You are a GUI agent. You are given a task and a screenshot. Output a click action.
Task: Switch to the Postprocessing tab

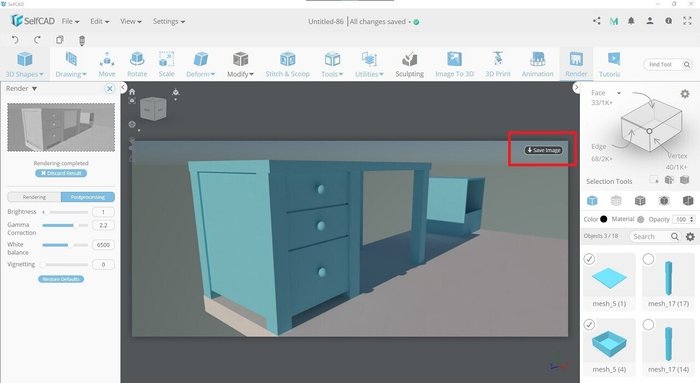click(88, 197)
